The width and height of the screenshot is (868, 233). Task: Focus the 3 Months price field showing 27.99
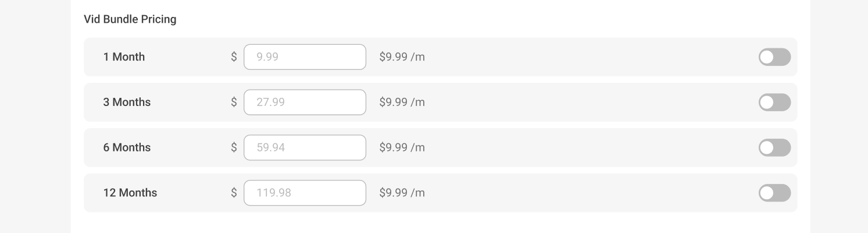pyautogui.click(x=305, y=103)
